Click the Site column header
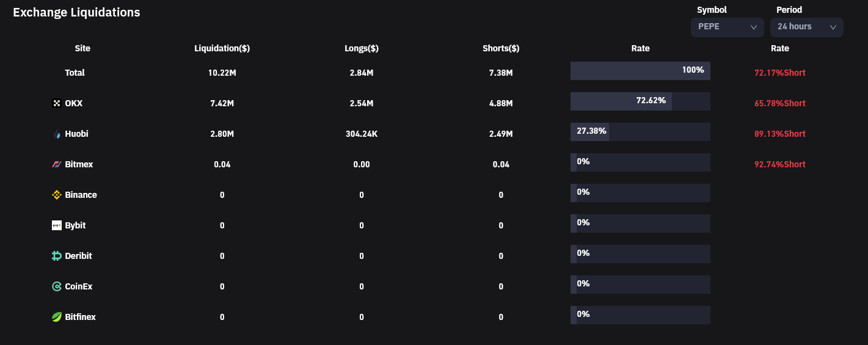Screen dimensions: 868x345 82,48
